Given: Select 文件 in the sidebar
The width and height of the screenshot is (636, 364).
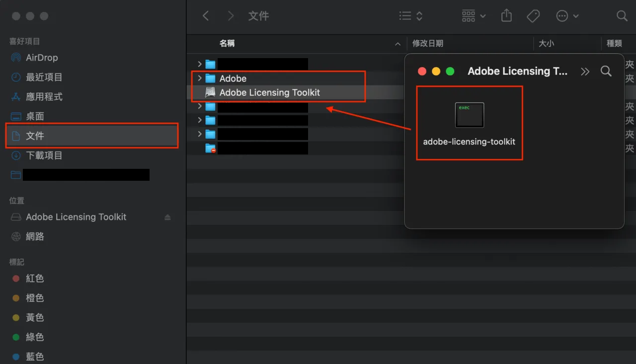Looking at the screenshot, I should (x=93, y=136).
